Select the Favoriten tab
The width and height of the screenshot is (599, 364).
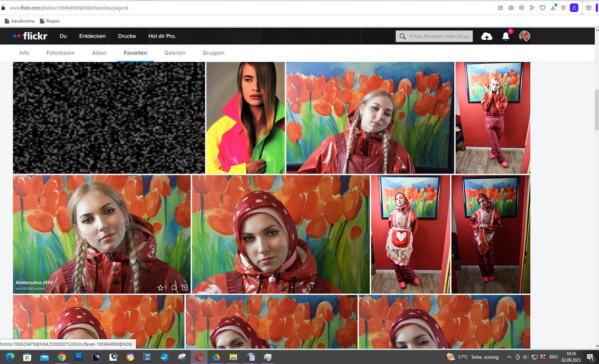[135, 53]
